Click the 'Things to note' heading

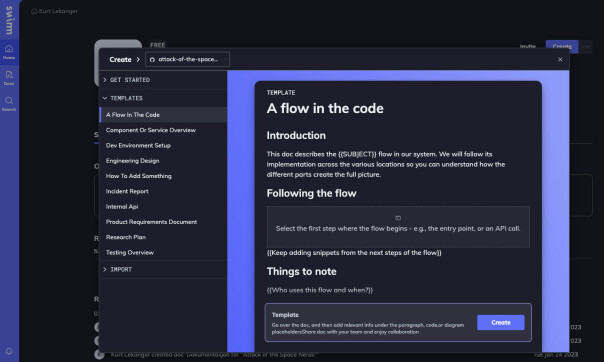[301, 272]
